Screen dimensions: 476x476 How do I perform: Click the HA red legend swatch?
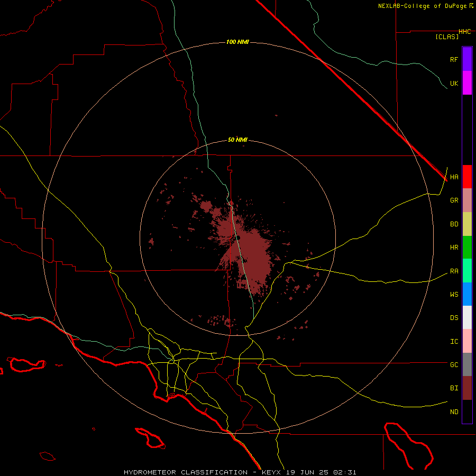click(467, 177)
